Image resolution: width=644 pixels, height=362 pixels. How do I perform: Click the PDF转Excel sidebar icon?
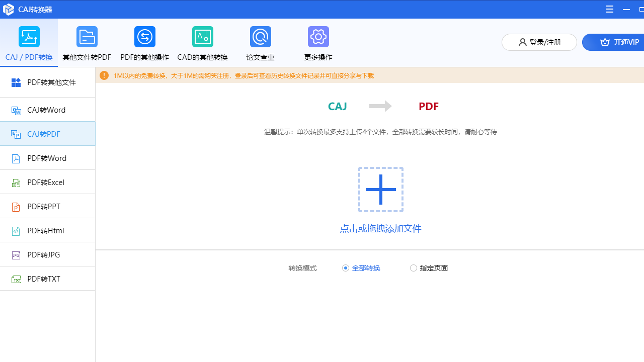coord(16,182)
